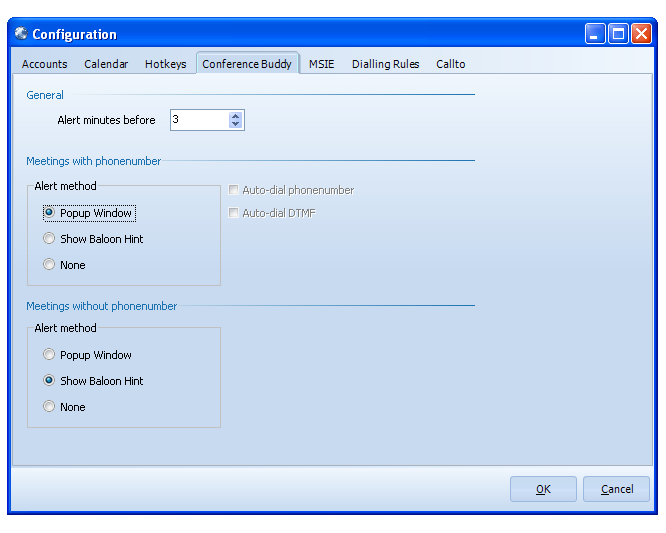
Task: Select None for meetings without phonenumber
Action: pyautogui.click(x=49, y=407)
